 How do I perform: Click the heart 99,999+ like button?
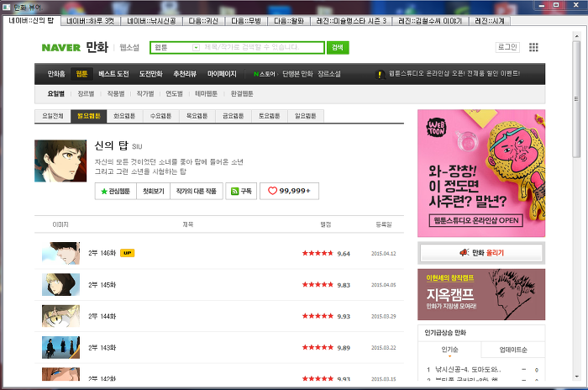[289, 191]
